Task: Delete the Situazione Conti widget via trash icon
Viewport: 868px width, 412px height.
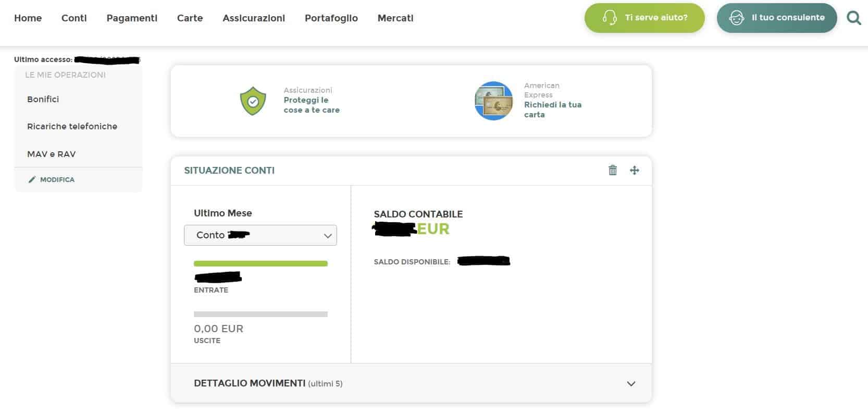Action: (613, 170)
